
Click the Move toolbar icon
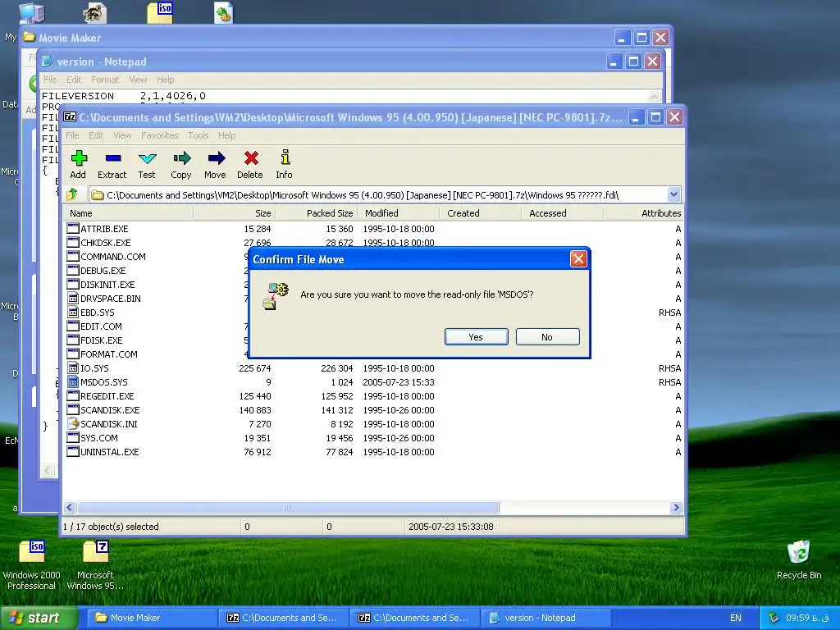tap(216, 158)
